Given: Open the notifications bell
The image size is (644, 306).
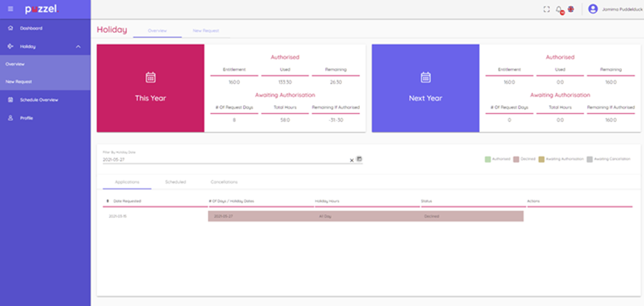Looking at the screenshot, I should [559, 9].
